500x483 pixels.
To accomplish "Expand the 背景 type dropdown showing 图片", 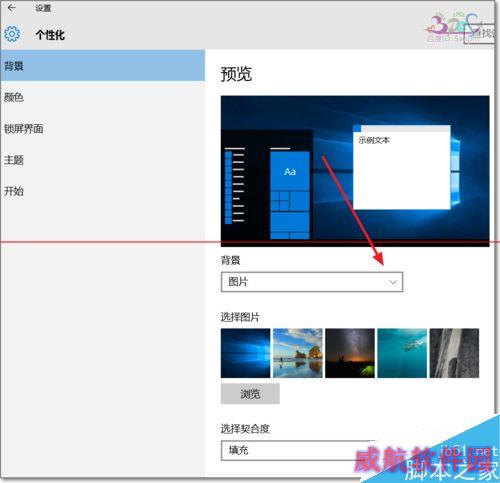I will coord(312,282).
